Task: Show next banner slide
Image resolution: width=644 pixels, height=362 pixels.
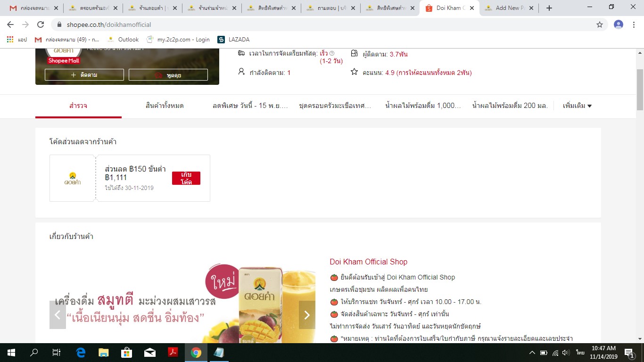Action: pos(307,315)
